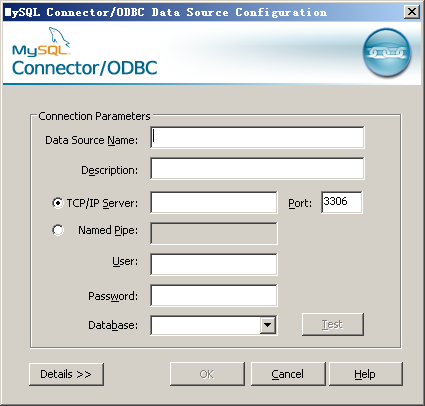
Task: Click the MySQL dolphin logo
Action: [41, 42]
